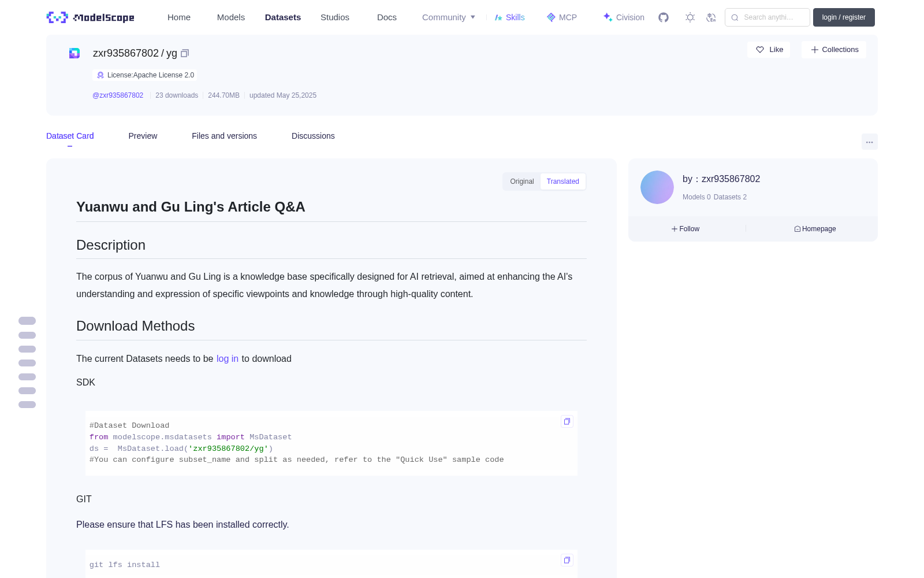Open the MCP page
This screenshot has height=578, width=924.
click(561, 17)
